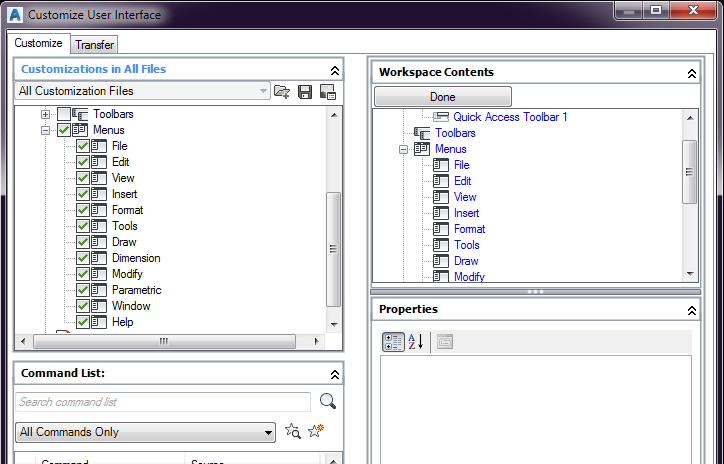The height and width of the screenshot is (464, 724).
Task: Click the magnifier search icon
Action: coord(328,401)
